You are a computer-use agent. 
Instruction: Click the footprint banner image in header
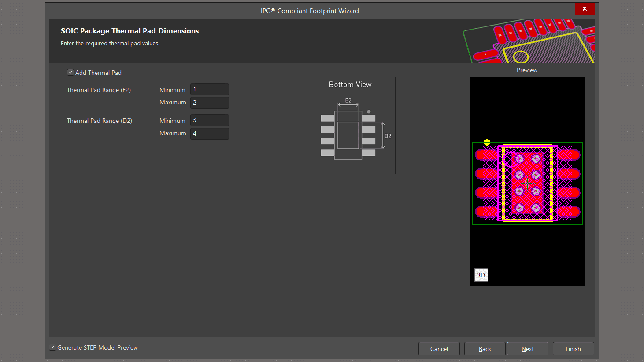pos(529,41)
